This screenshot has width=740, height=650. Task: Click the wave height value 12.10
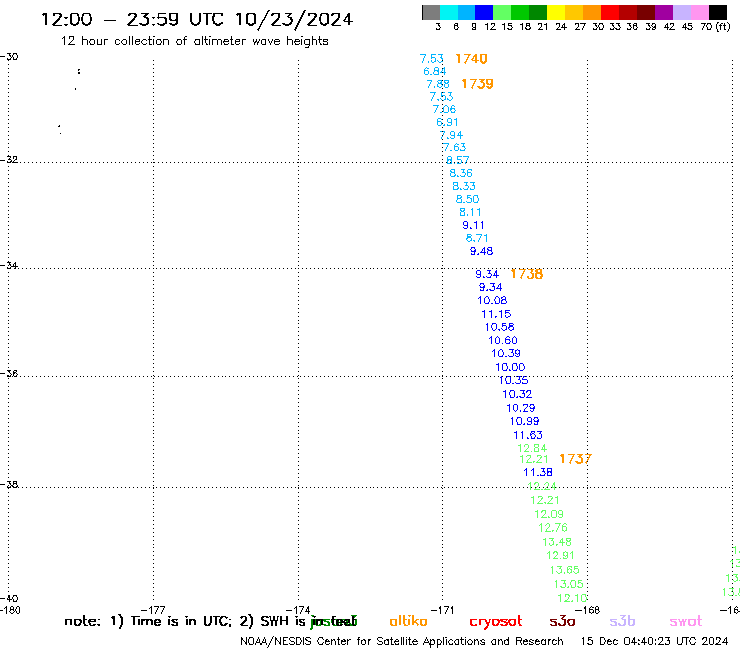click(x=572, y=598)
